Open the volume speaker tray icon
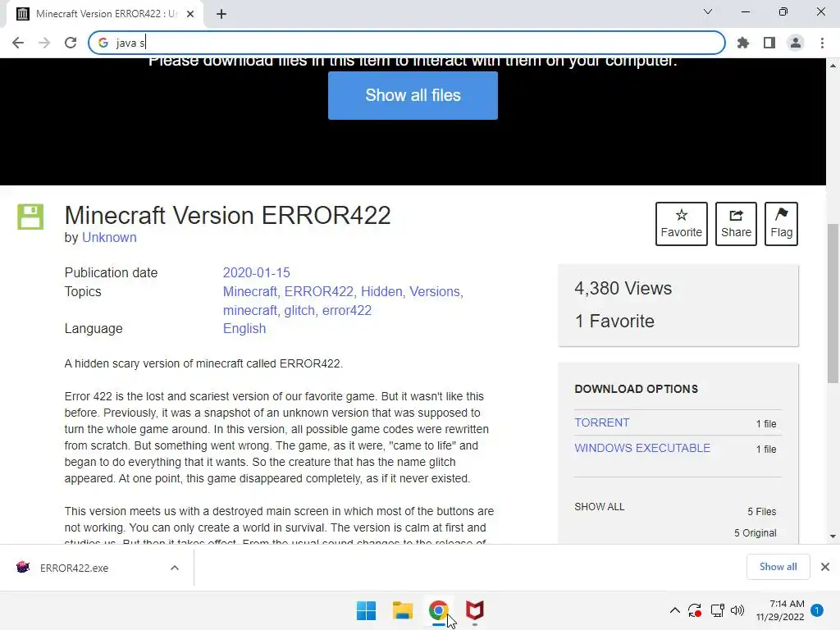This screenshot has height=630, width=840. tap(737, 610)
